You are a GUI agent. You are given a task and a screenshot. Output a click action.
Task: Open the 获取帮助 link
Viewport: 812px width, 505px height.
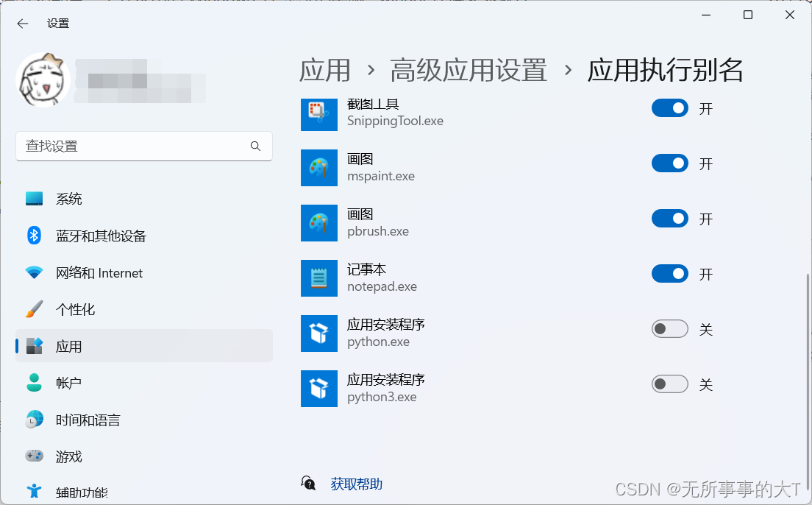click(x=357, y=482)
